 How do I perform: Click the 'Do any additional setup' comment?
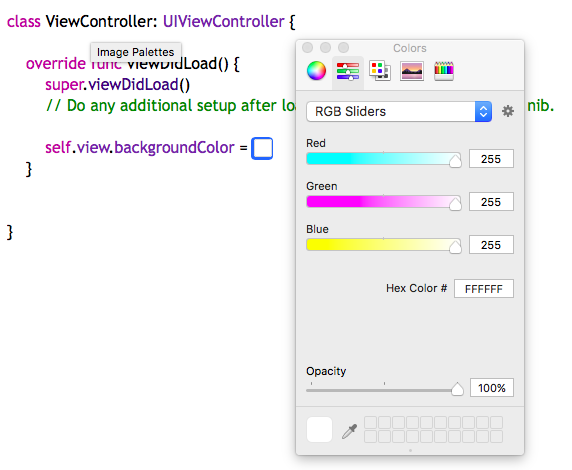coord(171,106)
